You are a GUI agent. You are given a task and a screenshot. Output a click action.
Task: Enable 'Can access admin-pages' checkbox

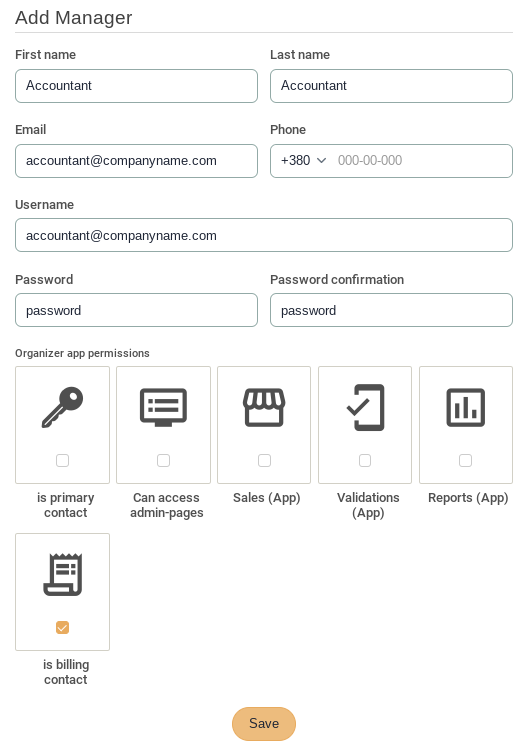tap(163, 460)
